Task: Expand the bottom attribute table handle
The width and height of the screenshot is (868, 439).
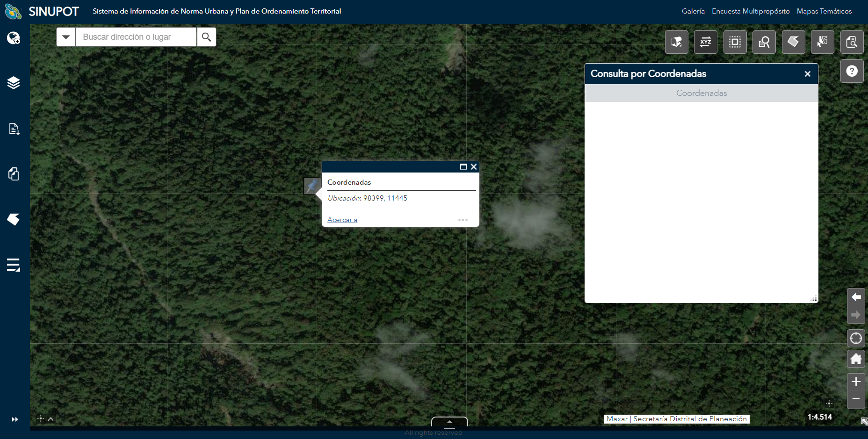Action: click(x=449, y=422)
